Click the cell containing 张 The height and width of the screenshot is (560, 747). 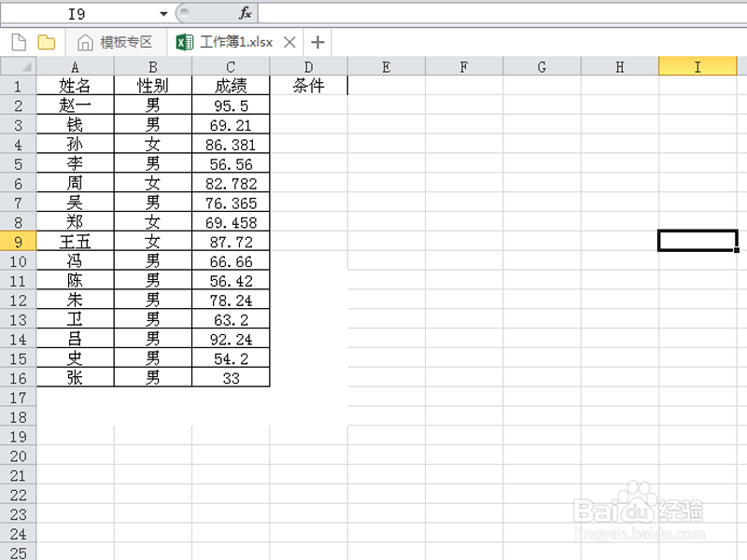(76, 378)
